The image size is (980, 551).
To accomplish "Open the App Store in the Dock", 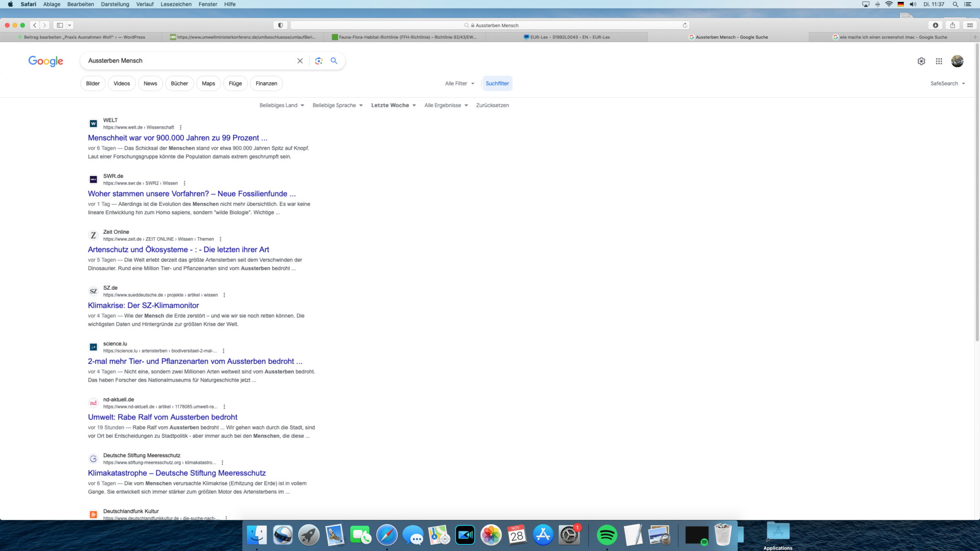I will click(x=543, y=535).
